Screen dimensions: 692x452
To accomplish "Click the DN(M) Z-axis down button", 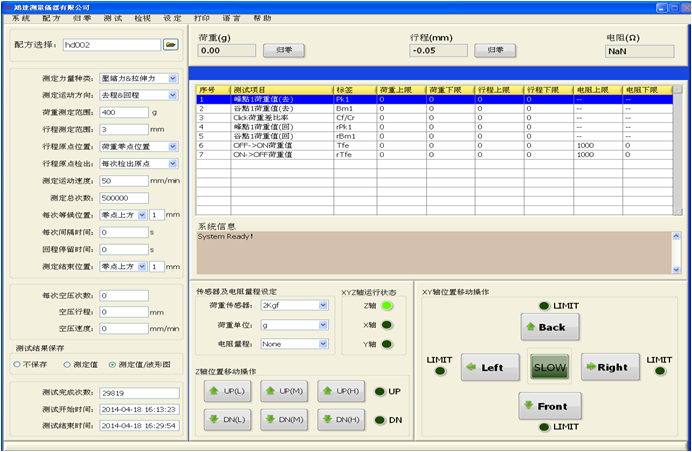I will click(x=283, y=420).
